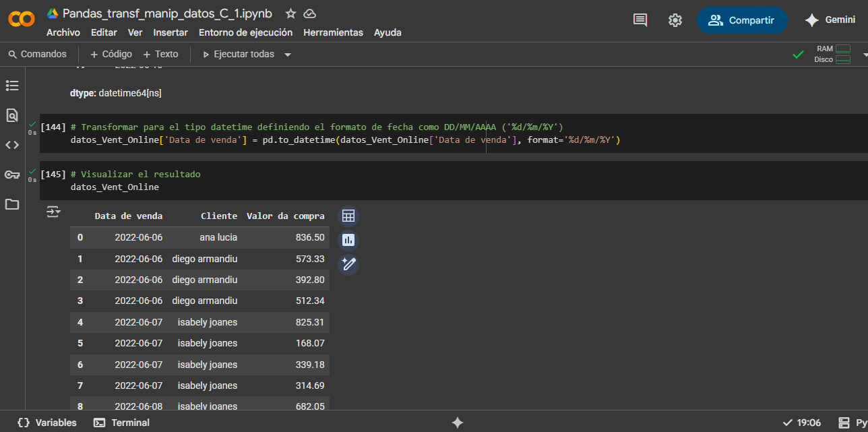Click the Google Drive icon next to title

tap(53, 13)
